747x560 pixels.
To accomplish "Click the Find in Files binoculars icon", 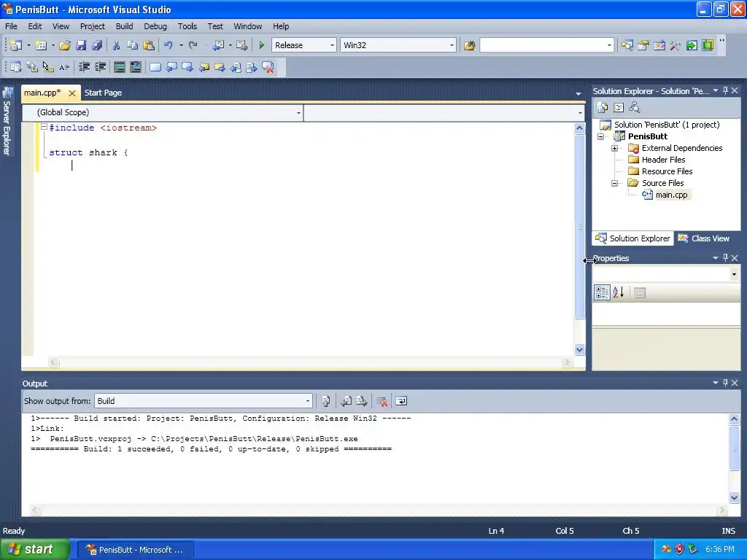I will 469,45.
